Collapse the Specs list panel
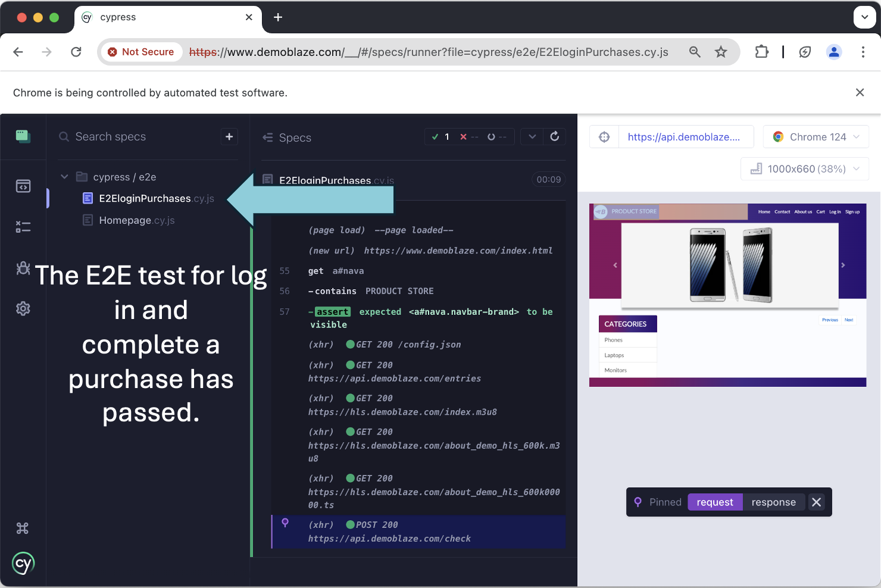Screen dimensions: 881x588 pos(267,137)
